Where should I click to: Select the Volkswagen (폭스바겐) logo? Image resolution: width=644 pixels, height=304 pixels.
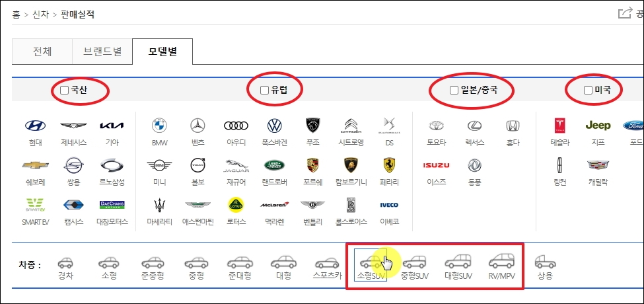274,126
